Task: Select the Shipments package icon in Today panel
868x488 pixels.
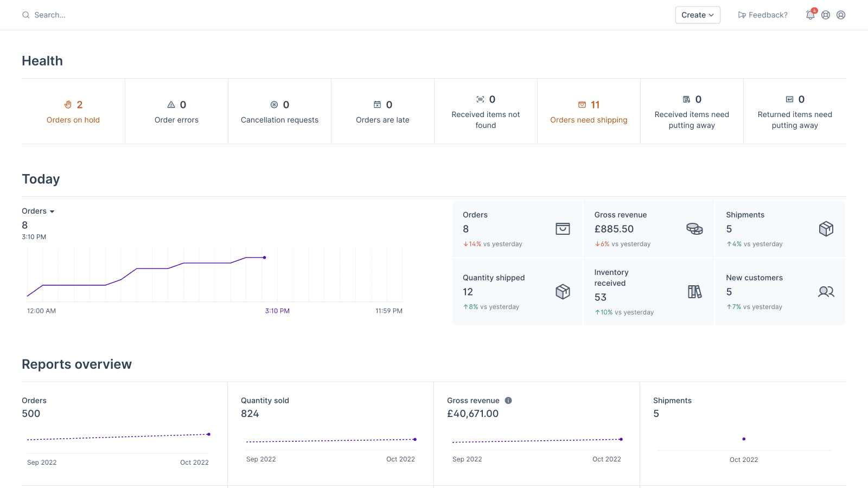Action: [x=826, y=229]
